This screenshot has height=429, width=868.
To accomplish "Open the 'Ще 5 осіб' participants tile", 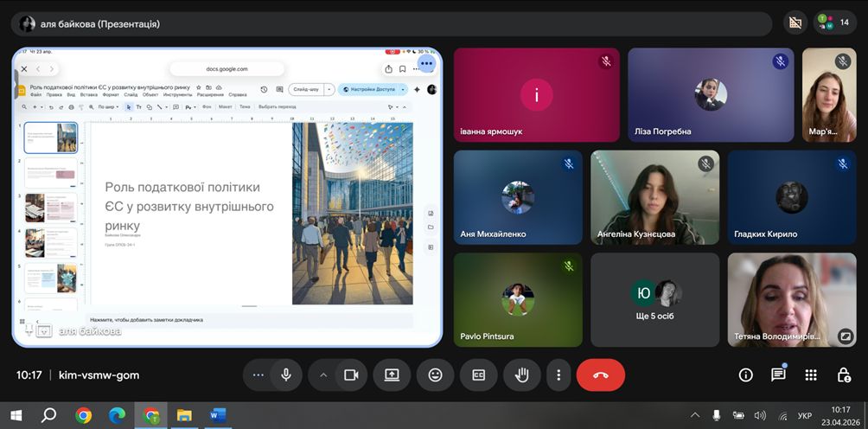I will 654,299.
